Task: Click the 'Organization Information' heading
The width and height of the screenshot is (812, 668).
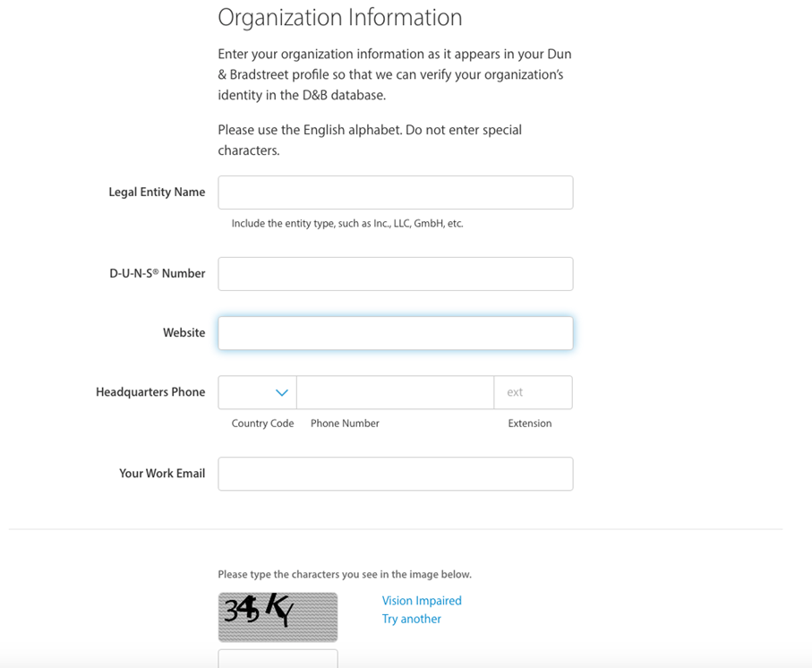Action: pyautogui.click(x=340, y=17)
